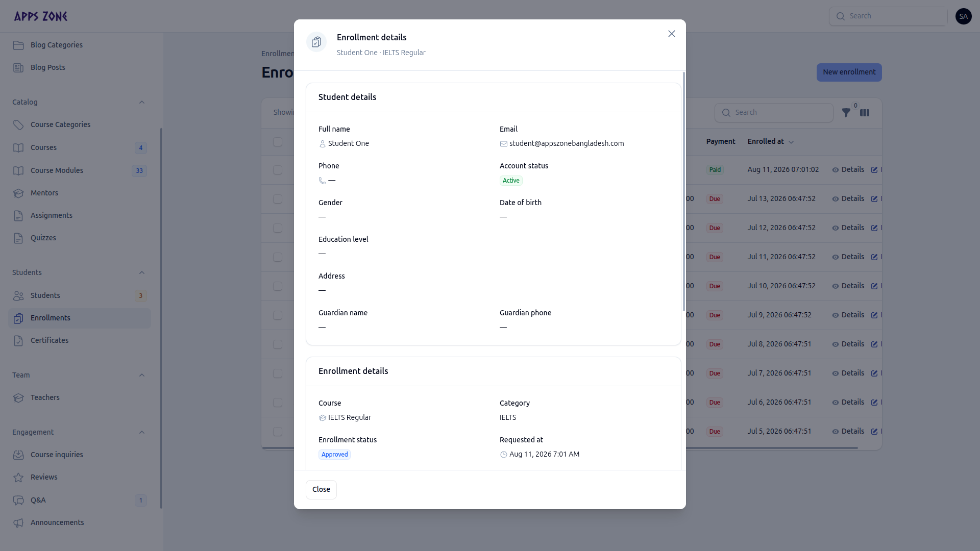Open the column toggle icon

point(865,113)
